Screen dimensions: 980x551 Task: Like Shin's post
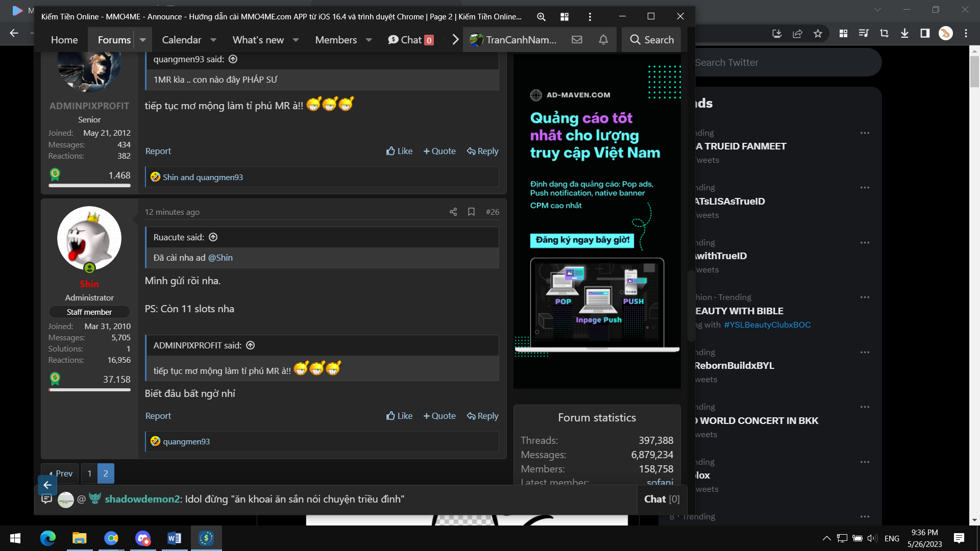(x=399, y=416)
